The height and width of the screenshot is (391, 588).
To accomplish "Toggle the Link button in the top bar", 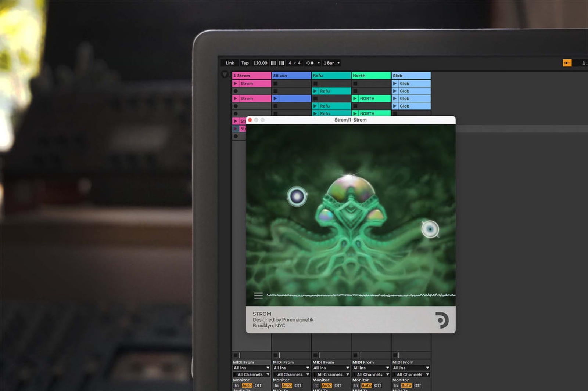I will pyautogui.click(x=230, y=63).
